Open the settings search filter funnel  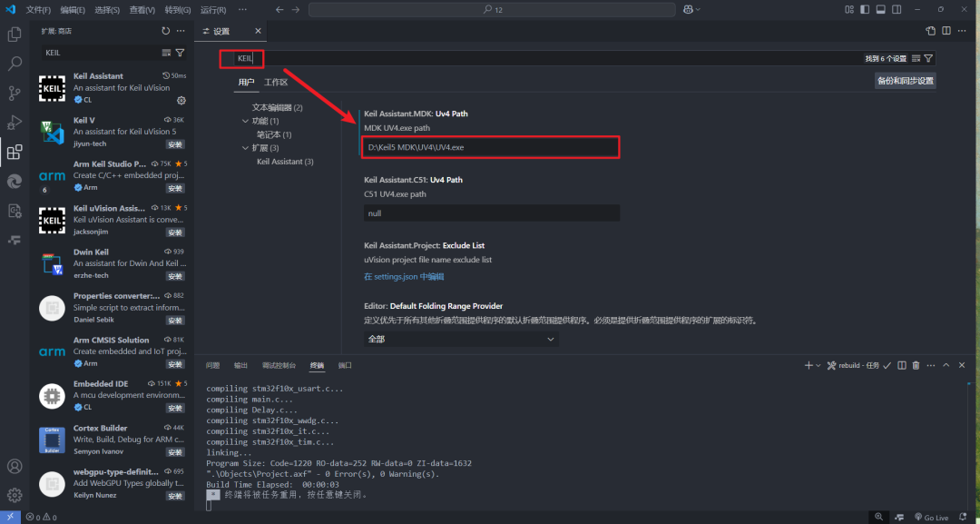pyautogui.click(x=928, y=58)
